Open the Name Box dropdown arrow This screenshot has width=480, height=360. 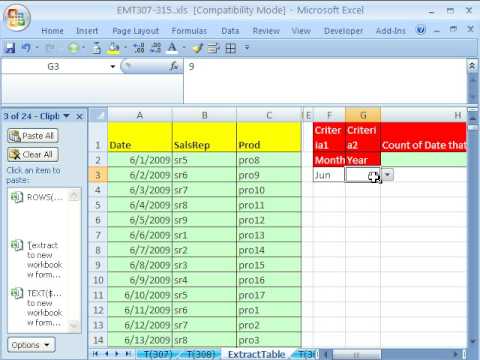click(113, 66)
